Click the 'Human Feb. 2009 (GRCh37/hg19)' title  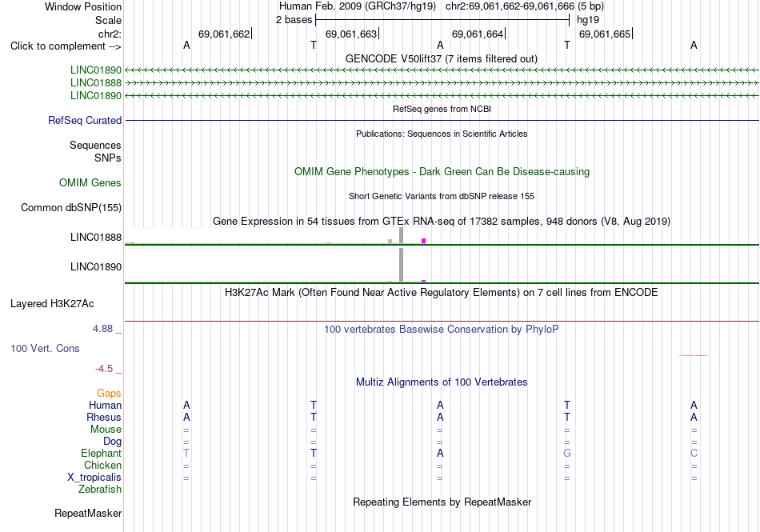click(x=358, y=6)
